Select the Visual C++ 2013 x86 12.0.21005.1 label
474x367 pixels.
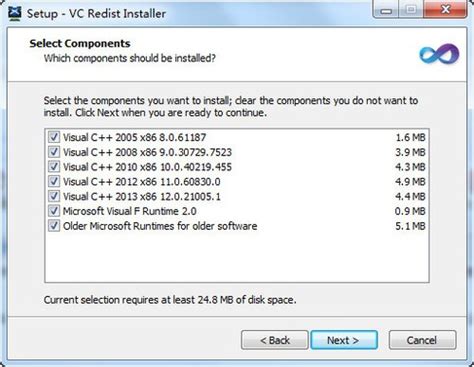click(x=142, y=196)
